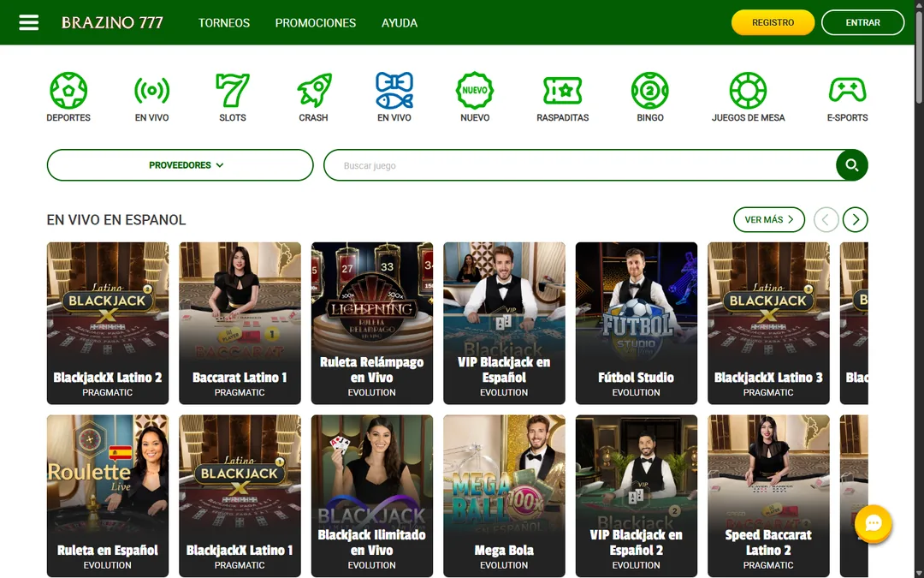924x578 pixels.
Task: Click the Ver Más button
Action: pyautogui.click(x=769, y=219)
